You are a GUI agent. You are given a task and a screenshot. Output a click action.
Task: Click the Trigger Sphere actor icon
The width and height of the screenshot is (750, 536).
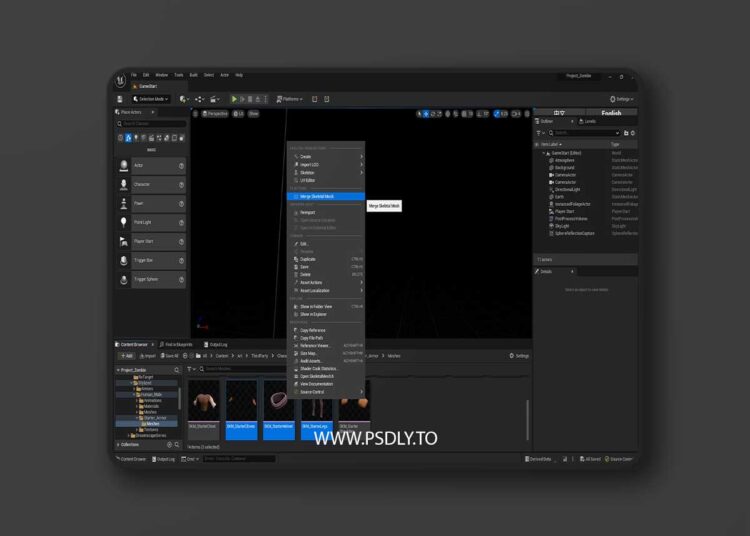pyautogui.click(x=124, y=279)
